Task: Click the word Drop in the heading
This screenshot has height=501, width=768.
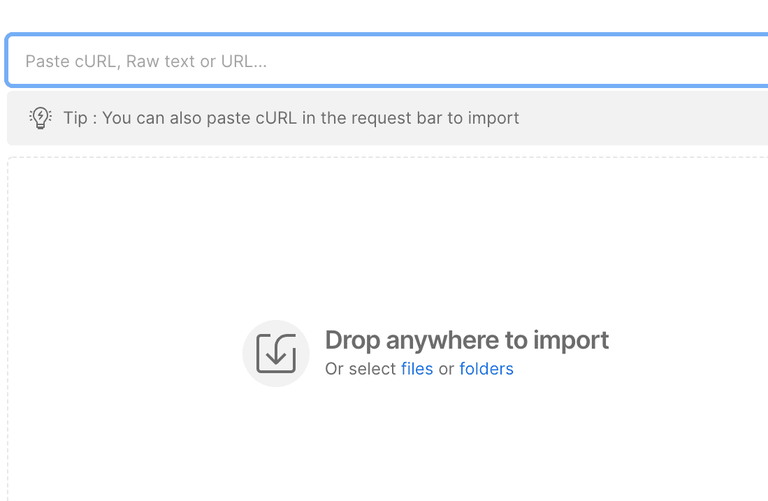Action: [353, 340]
